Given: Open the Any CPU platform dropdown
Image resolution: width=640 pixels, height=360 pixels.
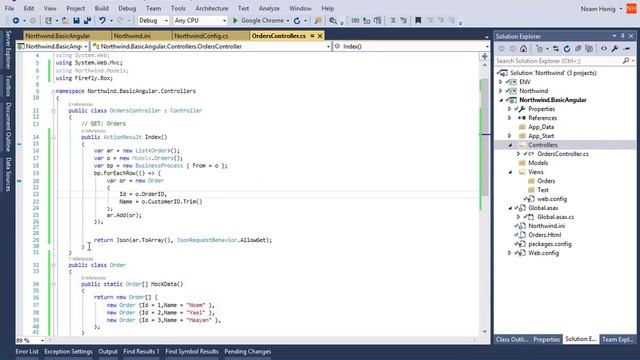Looking at the screenshot, I should click(224, 20).
